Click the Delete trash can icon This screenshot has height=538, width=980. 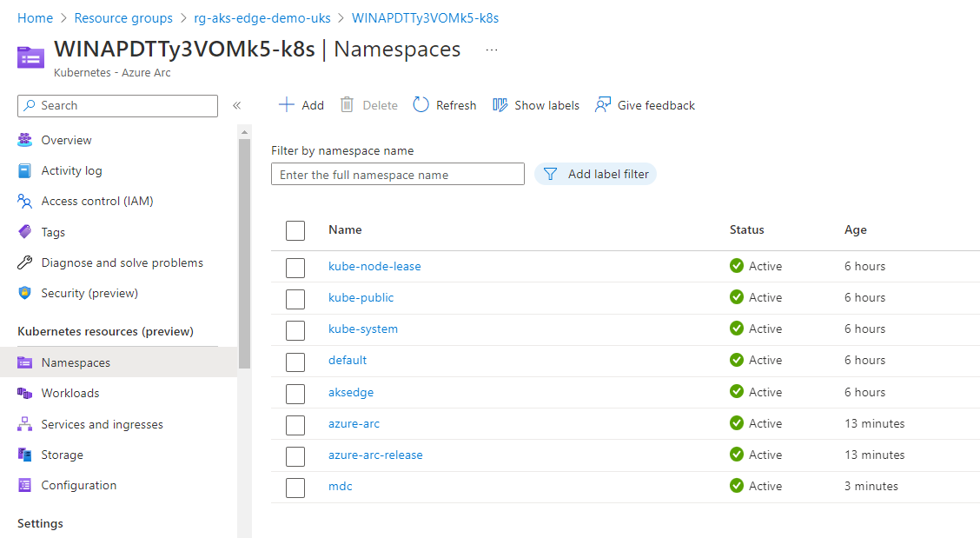[x=347, y=104]
